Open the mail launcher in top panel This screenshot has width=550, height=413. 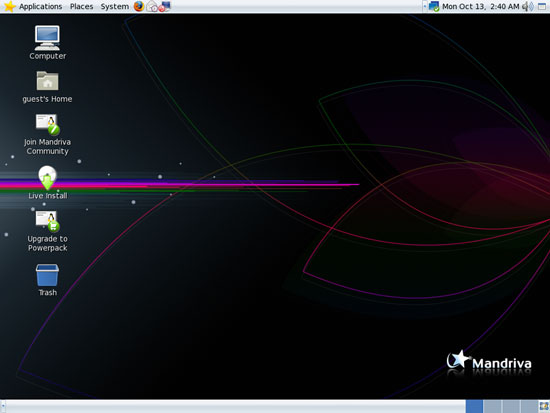(x=152, y=6)
